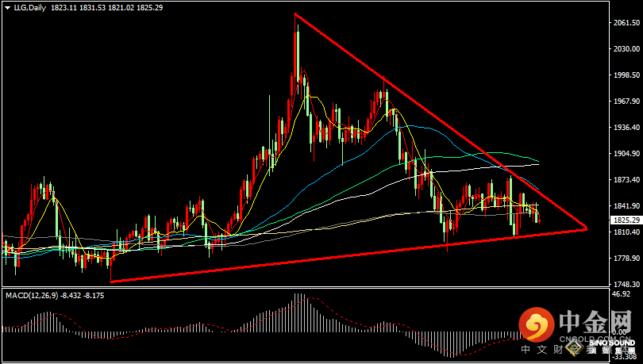Click the 1841.90 price axis label
Image resolution: width=643 pixels, height=364 pixels.
626,206
